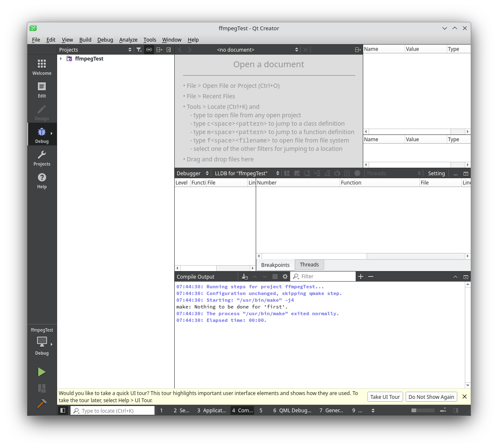498x448 pixels.
Task: Open the Debug menu
Action: point(105,40)
